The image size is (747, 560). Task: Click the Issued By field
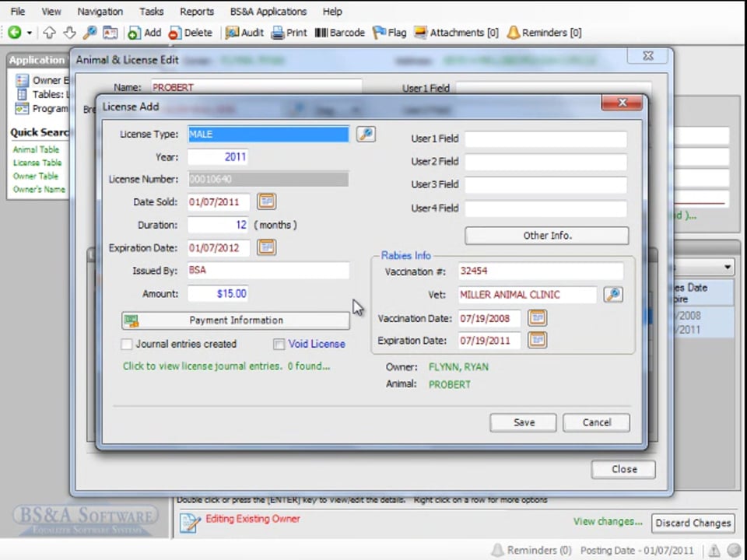click(268, 271)
